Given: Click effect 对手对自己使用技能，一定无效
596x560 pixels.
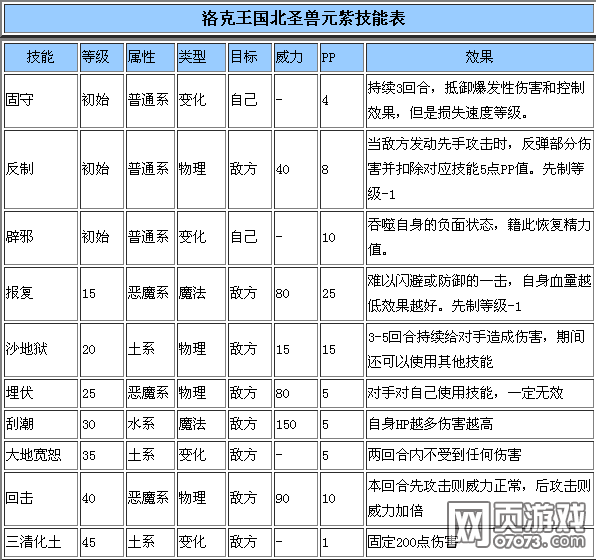Looking at the screenshot, I should click(x=465, y=393).
